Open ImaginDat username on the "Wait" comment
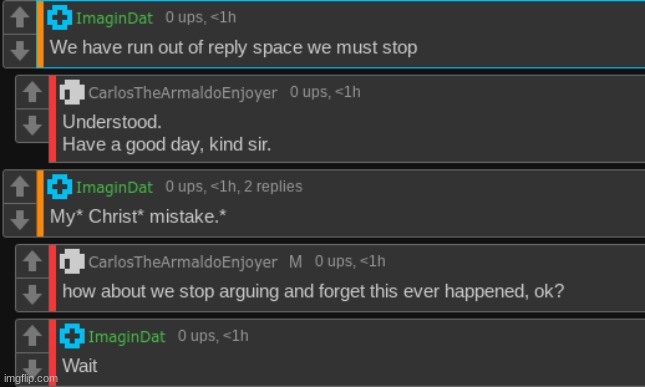This screenshot has width=645, height=387. pyautogui.click(x=127, y=337)
